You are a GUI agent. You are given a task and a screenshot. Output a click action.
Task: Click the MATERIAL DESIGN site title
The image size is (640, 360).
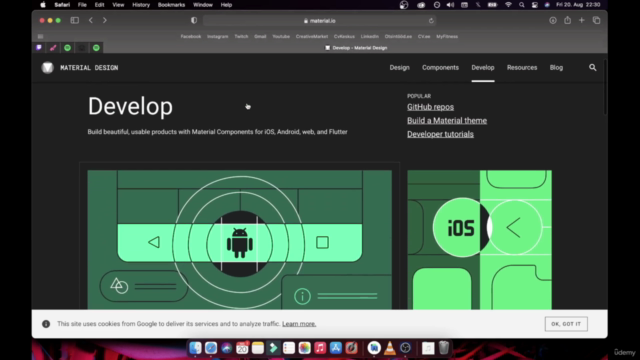(x=89, y=68)
